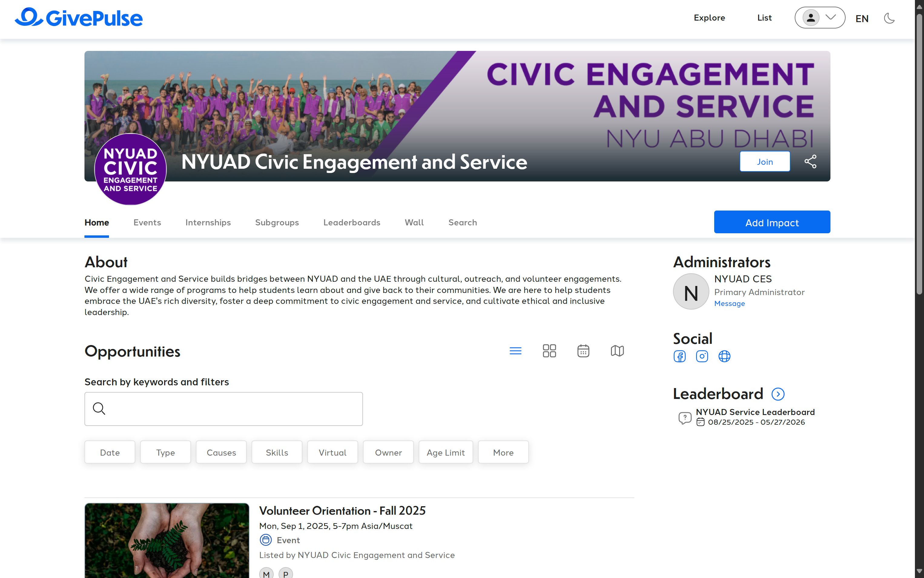Click the page vertical scrollbar
Viewport: 924px width, 578px height.
coord(919,154)
